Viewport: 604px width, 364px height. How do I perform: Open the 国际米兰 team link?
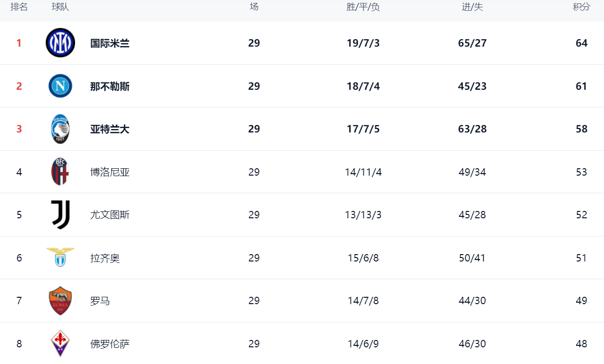click(x=110, y=43)
